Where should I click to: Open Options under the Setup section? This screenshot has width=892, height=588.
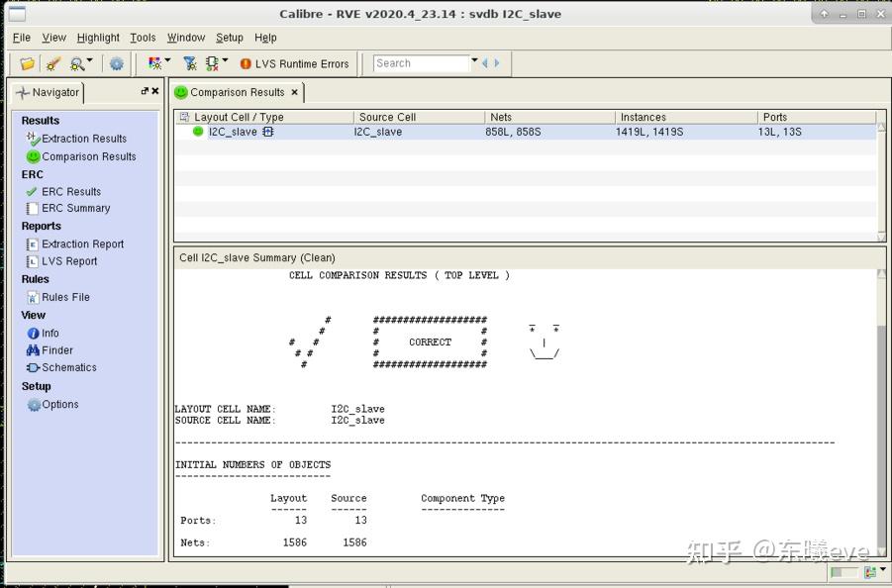59,404
